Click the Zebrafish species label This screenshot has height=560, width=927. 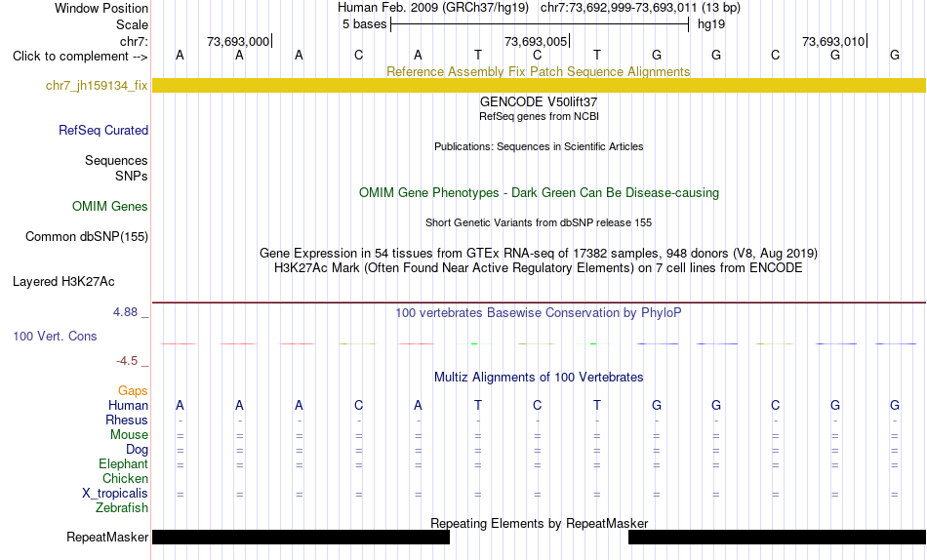click(x=122, y=507)
